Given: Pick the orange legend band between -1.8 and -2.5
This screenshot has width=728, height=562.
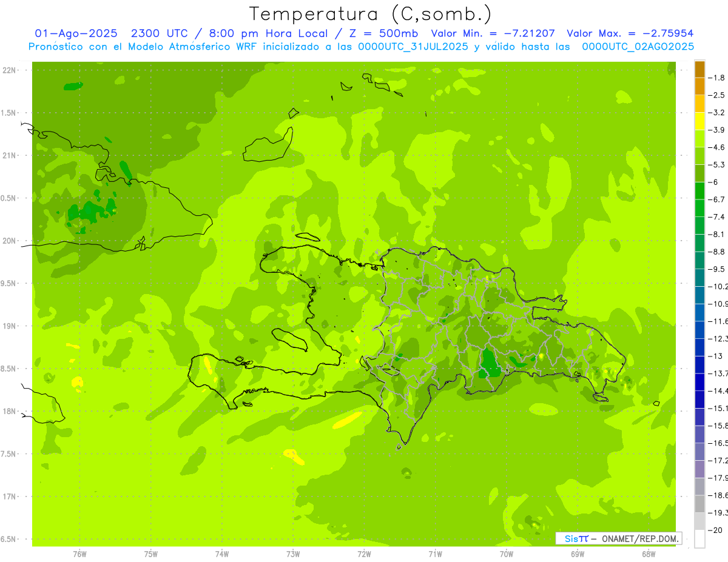Looking at the screenshot, I should [699, 86].
